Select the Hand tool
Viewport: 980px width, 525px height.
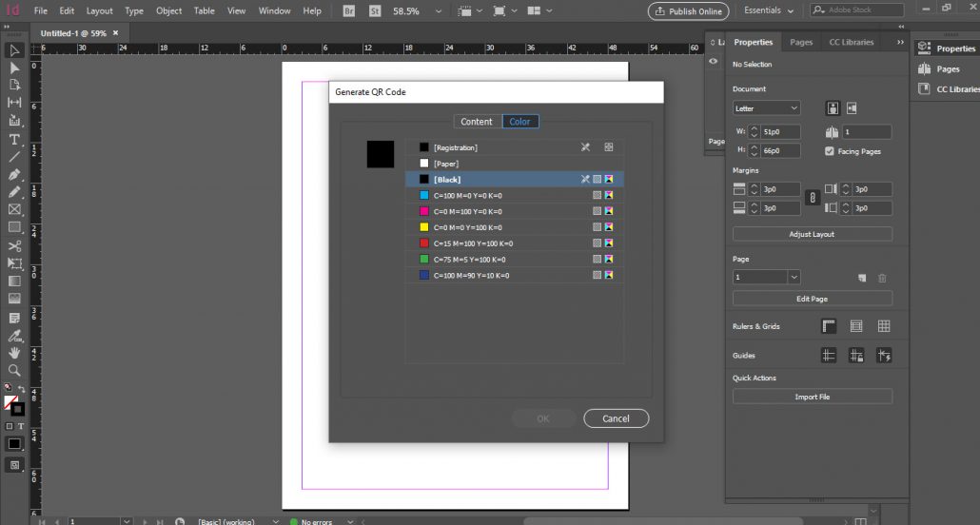[14, 353]
